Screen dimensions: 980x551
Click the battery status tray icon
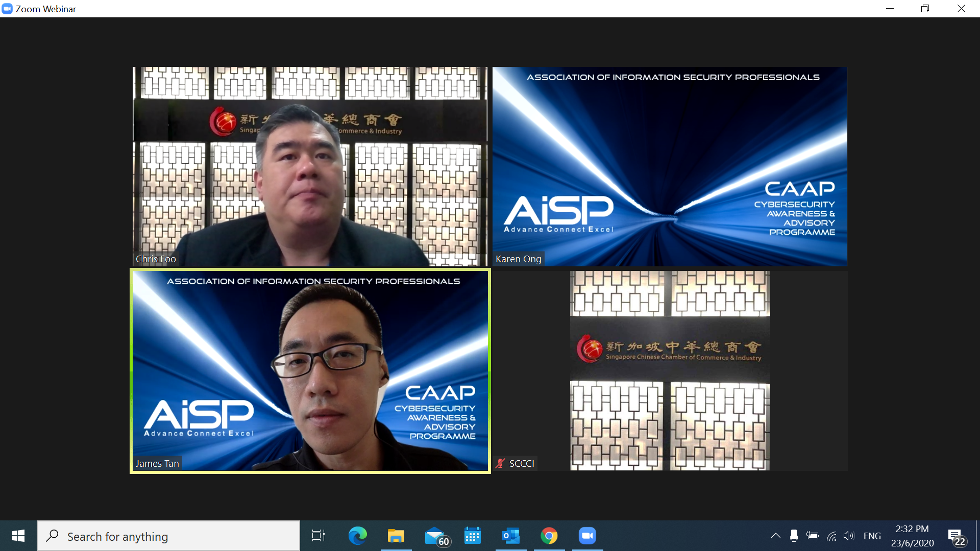pos(812,536)
